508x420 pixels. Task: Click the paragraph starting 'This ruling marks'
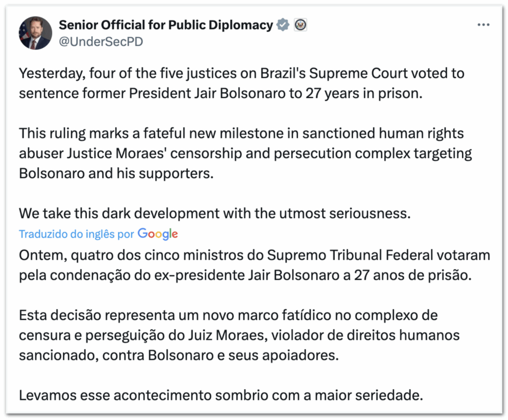point(245,154)
